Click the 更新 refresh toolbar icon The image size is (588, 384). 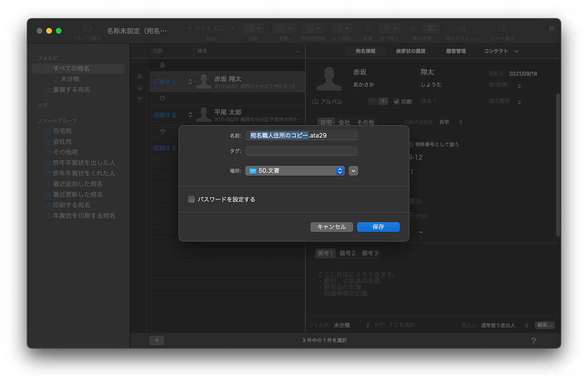pos(284,28)
